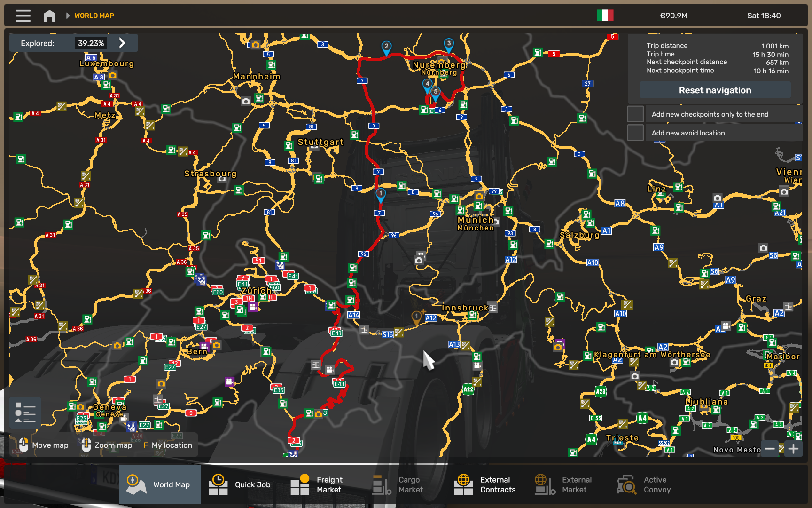Click the Ljubljana city label
The image size is (812, 508).
pos(706,402)
